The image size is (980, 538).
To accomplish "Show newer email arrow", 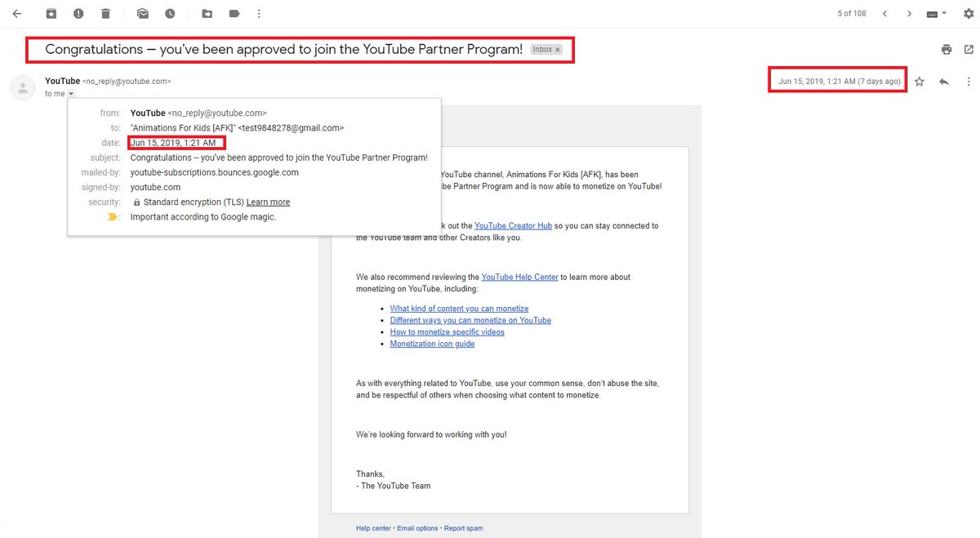I will [x=884, y=14].
